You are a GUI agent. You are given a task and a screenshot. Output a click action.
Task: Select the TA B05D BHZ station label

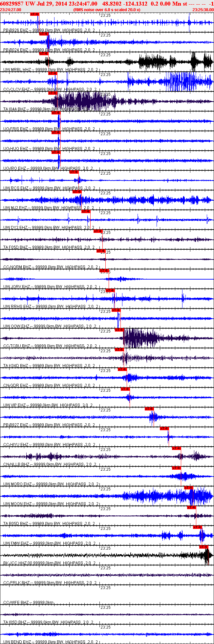click(49, 524)
